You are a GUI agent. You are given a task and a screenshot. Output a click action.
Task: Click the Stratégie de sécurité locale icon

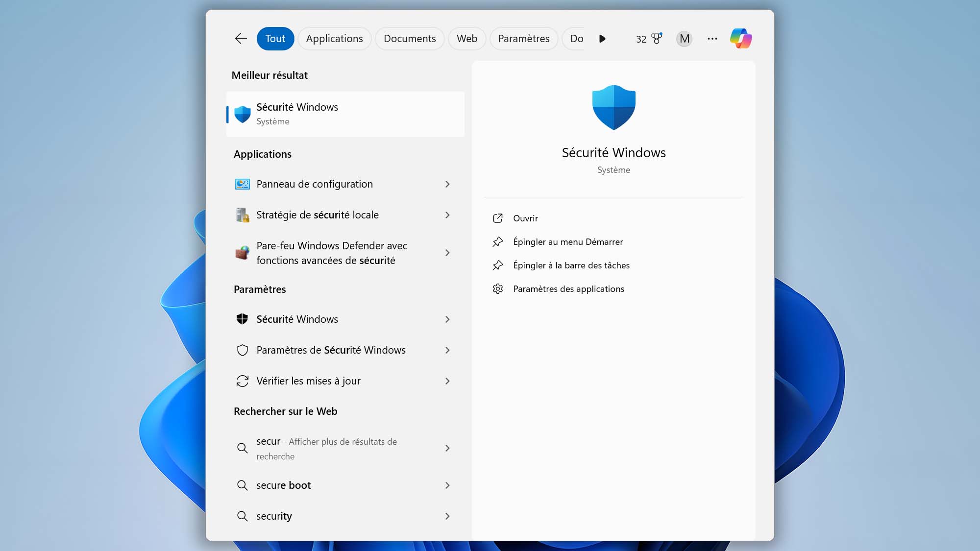pos(242,215)
